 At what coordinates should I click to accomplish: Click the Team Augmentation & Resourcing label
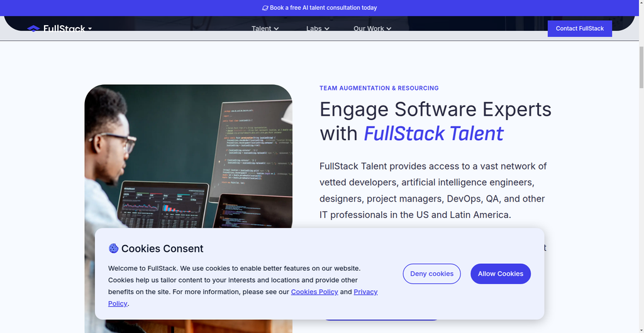[x=379, y=88]
